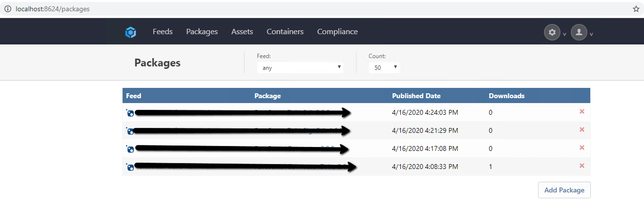
Task: Open the Packages menu item
Action: click(x=202, y=32)
